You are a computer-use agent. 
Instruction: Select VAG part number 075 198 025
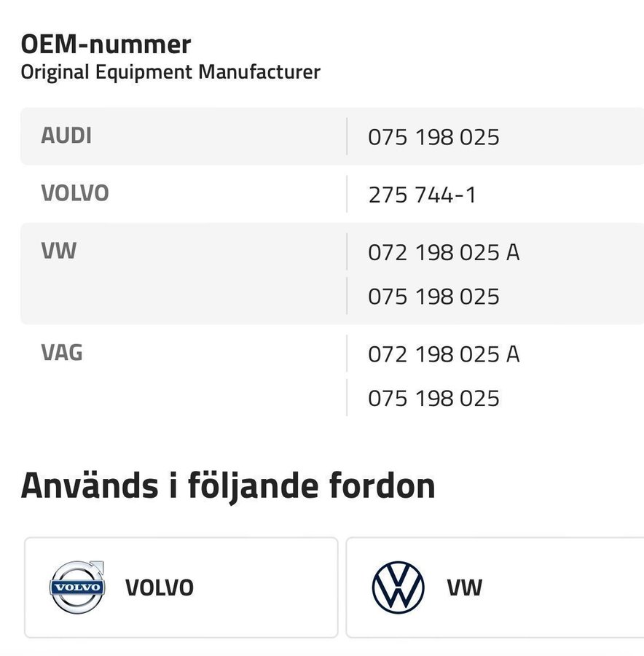(433, 398)
